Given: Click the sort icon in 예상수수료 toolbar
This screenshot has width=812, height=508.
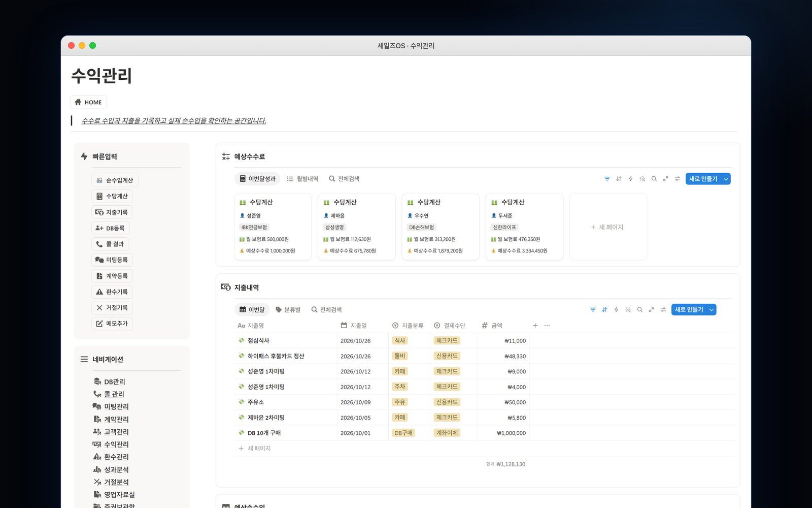Looking at the screenshot, I should 619,179.
